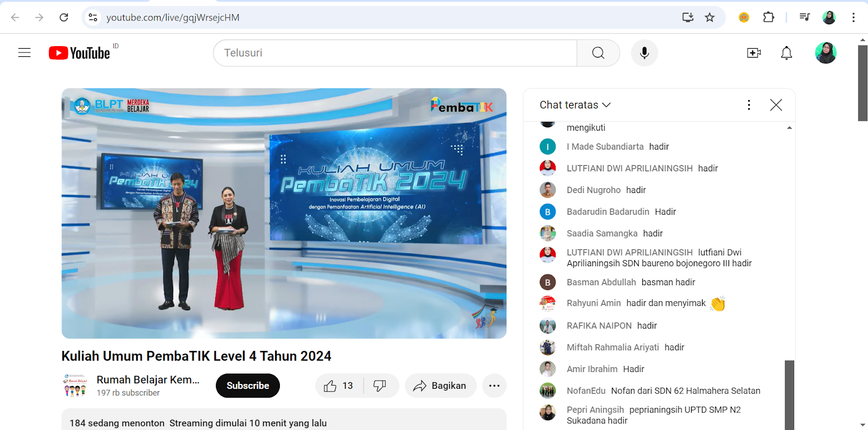
Task: Click Dedi Nugroho's chat avatar
Action: [548, 190]
